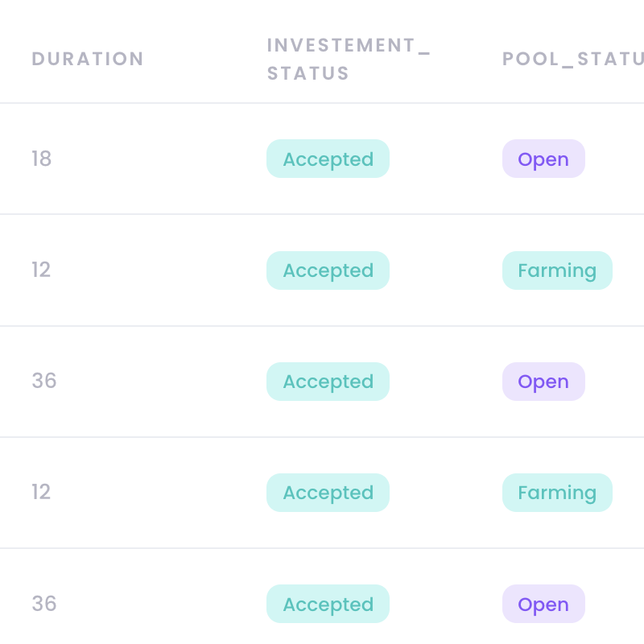Click the INVESTEMENT_STATUS column header
This screenshot has height=644, width=644.
pyautogui.click(x=349, y=59)
